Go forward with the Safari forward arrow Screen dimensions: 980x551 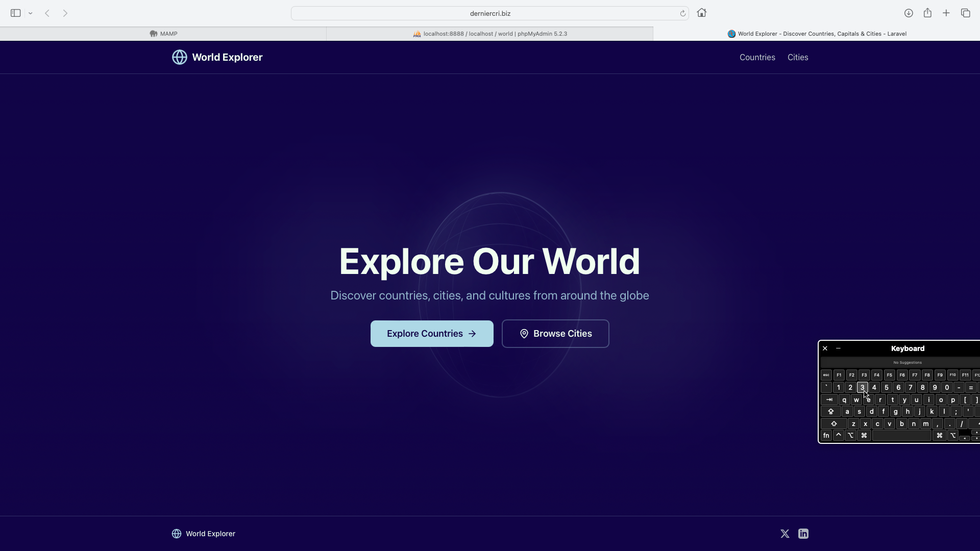click(x=65, y=13)
